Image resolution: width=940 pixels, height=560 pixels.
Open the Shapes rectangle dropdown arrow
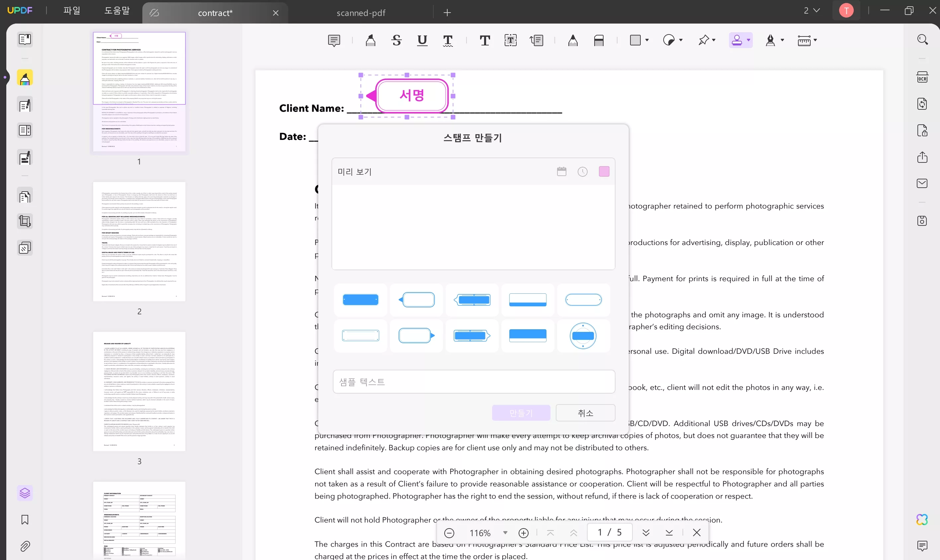647,40
